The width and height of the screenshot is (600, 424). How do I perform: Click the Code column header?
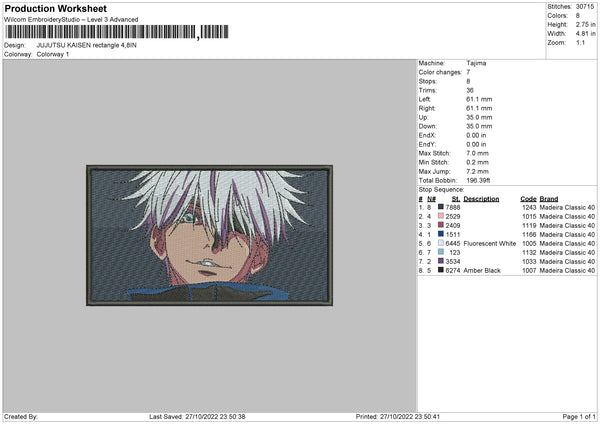tap(528, 198)
